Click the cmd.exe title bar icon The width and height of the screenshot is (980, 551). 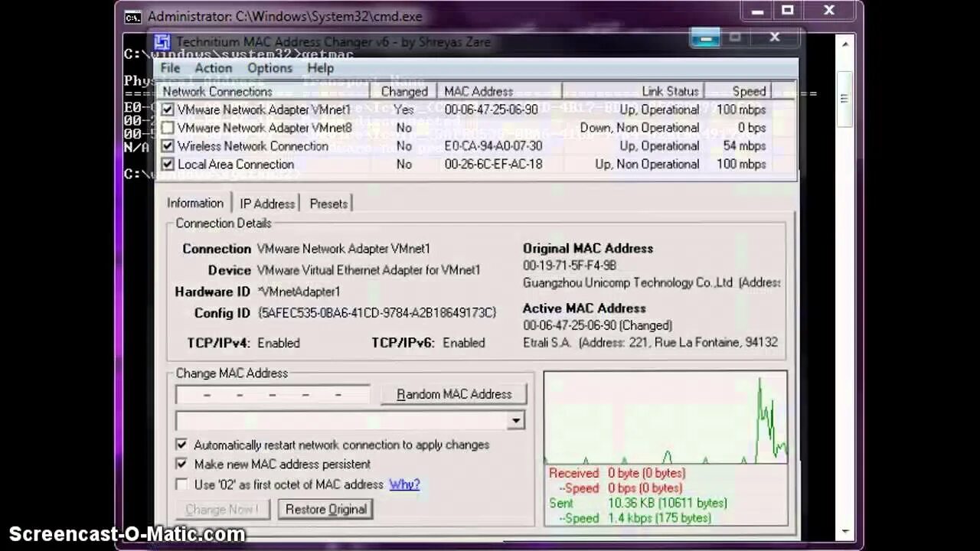coord(132,16)
